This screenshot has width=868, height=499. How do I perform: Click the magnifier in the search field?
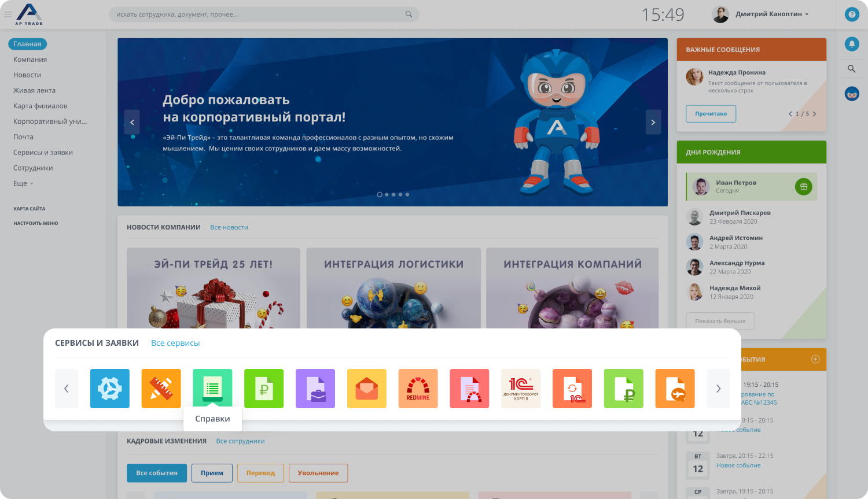click(x=409, y=14)
